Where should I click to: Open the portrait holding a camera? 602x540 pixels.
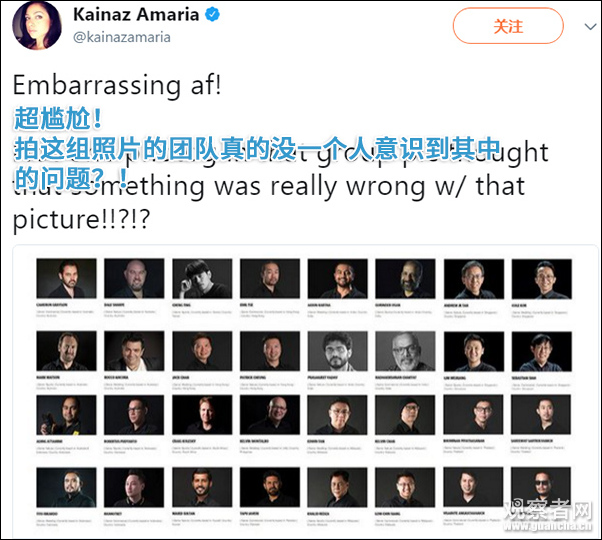(x=66, y=414)
